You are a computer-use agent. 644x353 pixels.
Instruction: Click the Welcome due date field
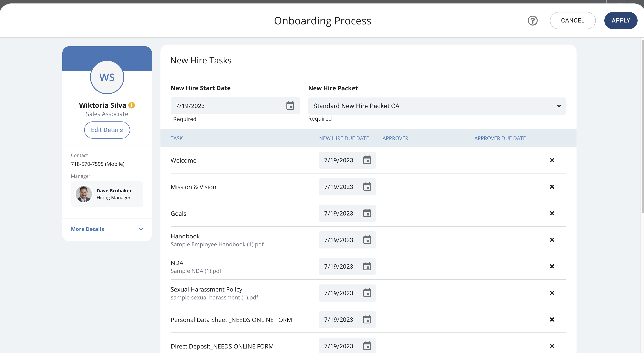pos(347,160)
